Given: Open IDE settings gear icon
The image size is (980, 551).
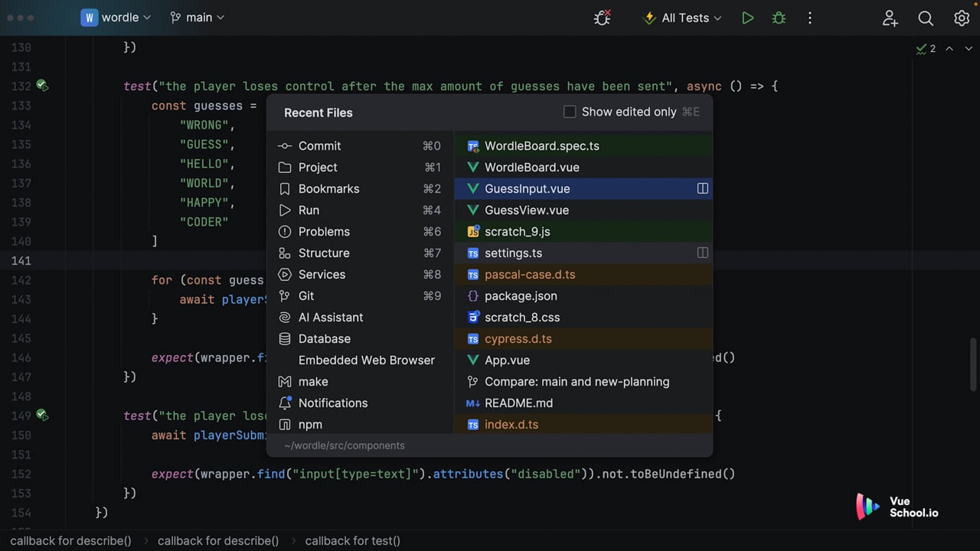Looking at the screenshot, I should click(x=962, y=18).
